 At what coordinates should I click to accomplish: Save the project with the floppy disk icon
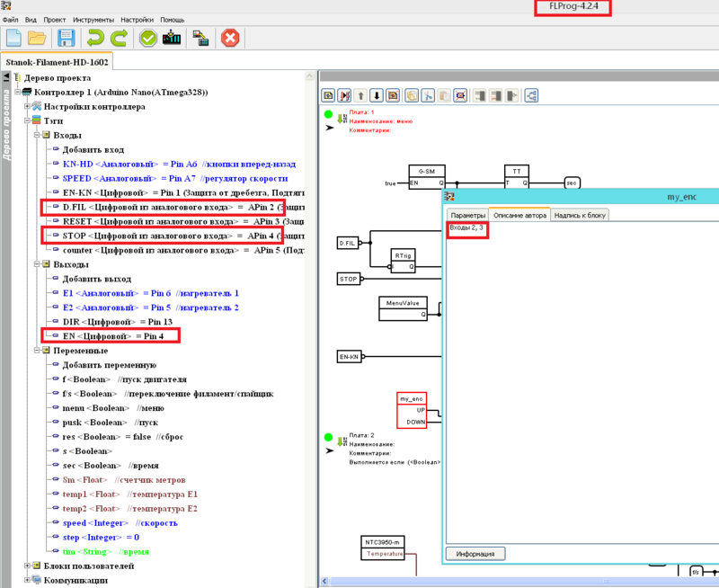tap(66, 38)
